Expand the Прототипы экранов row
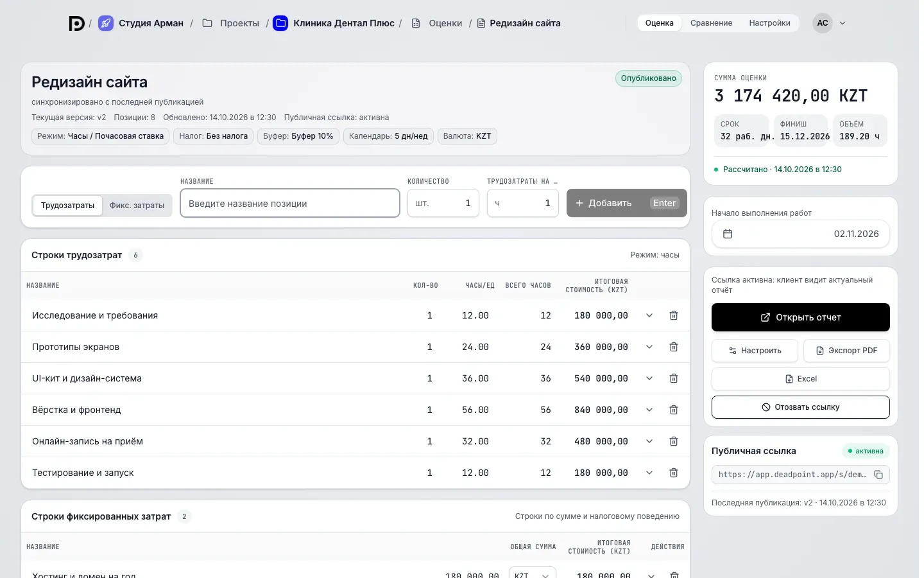 pos(649,347)
